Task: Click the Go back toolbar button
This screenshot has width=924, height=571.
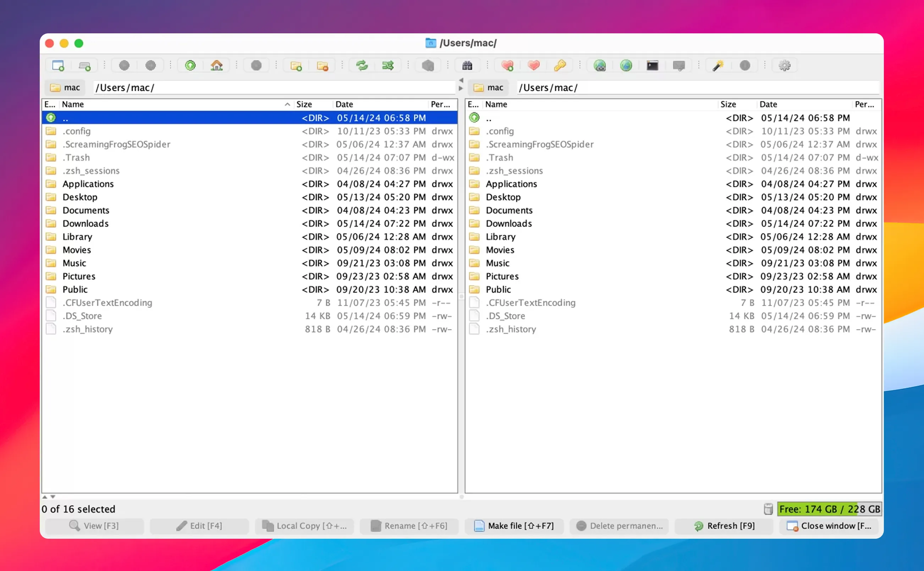Action: pos(124,66)
